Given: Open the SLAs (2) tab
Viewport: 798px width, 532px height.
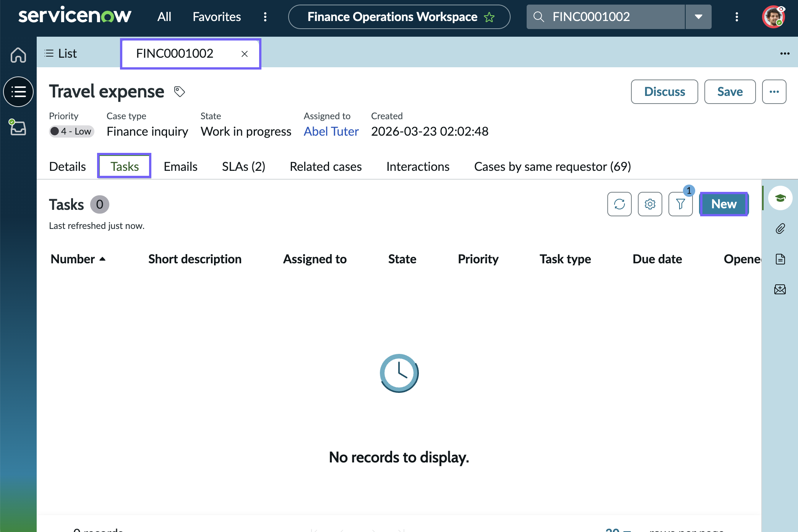Looking at the screenshot, I should click(243, 167).
